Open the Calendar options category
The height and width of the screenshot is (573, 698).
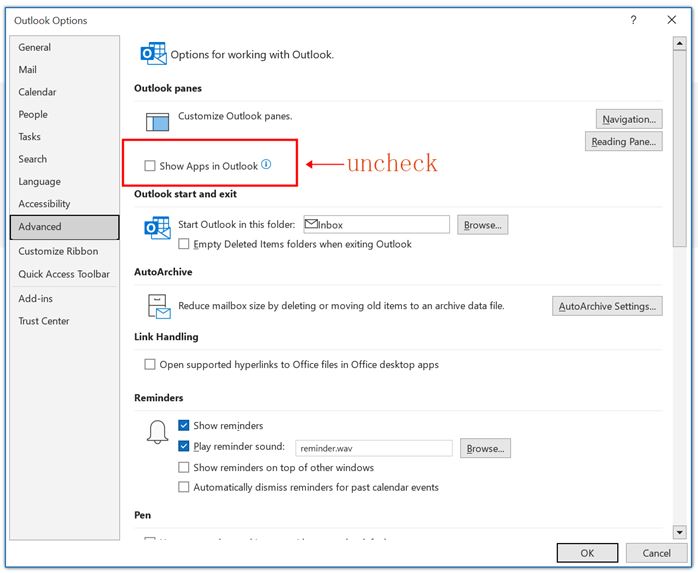pos(65,92)
